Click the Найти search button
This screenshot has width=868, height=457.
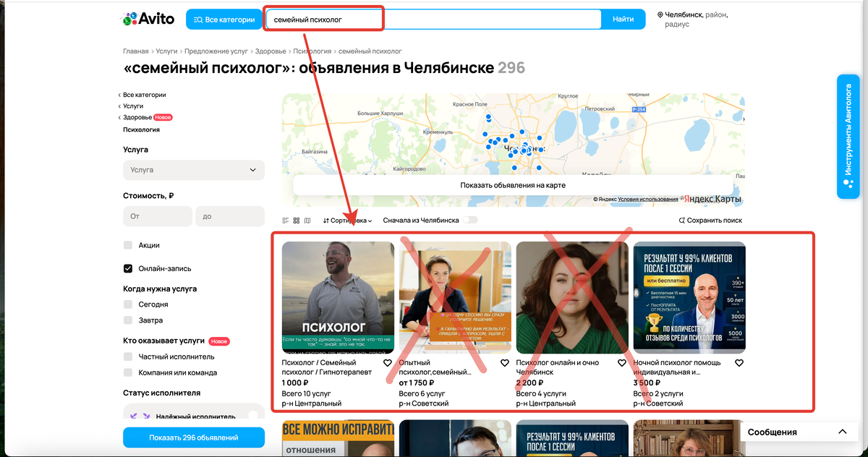point(623,20)
